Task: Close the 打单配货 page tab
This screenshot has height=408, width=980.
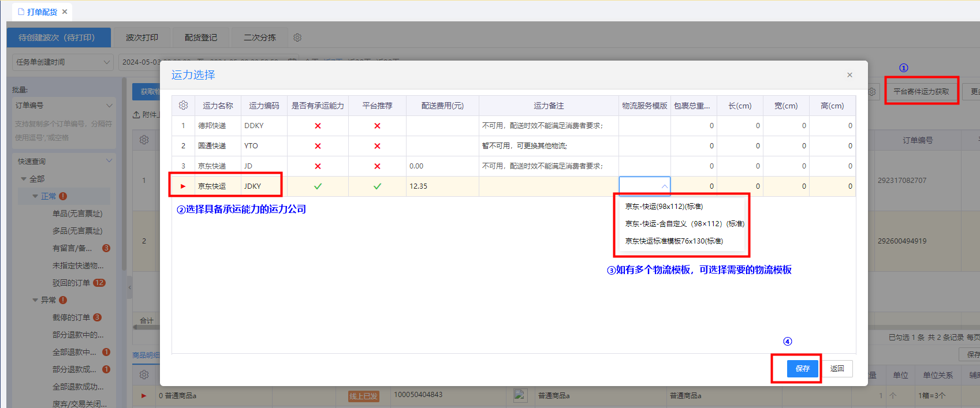Action: click(x=65, y=12)
